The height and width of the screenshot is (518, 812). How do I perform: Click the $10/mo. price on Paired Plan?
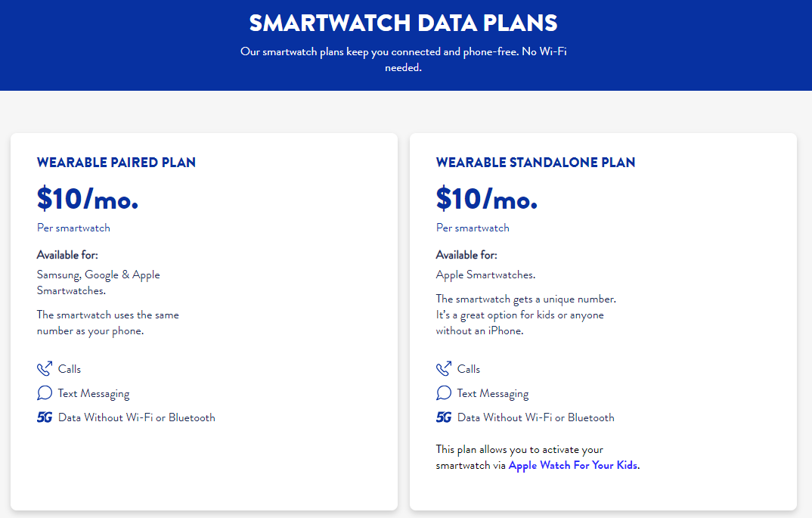[86, 199]
